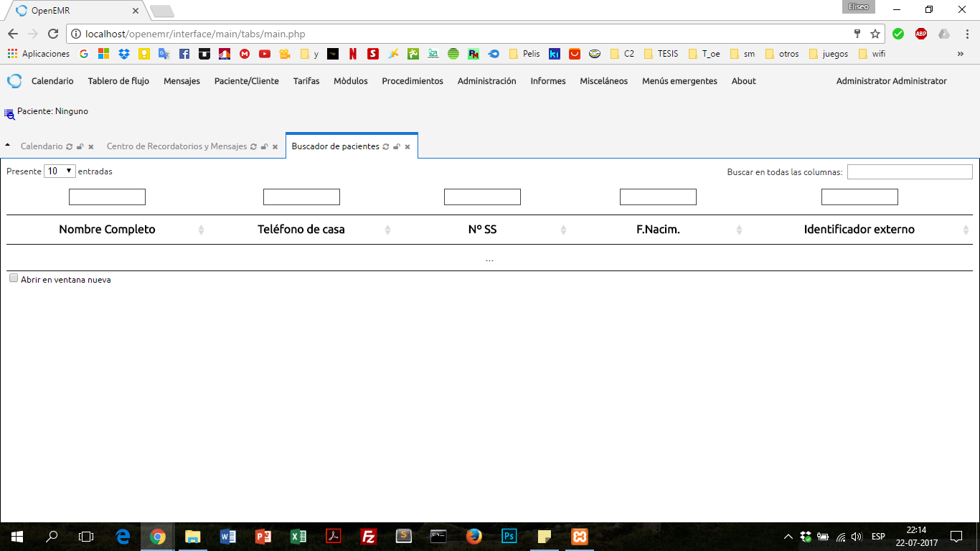The height and width of the screenshot is (551, 980).
Task: Close the Buscador de pacientes tab
Action: 407,146
